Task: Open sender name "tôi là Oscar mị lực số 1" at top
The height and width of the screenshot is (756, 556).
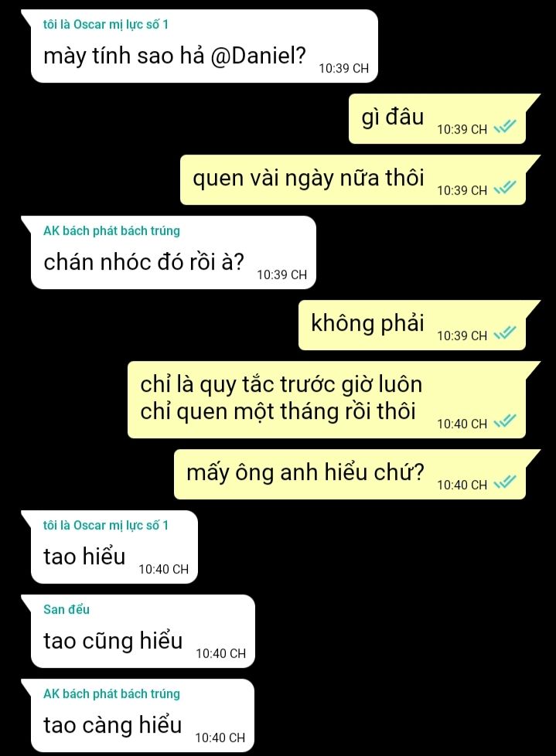Action: tap(106, 24)
